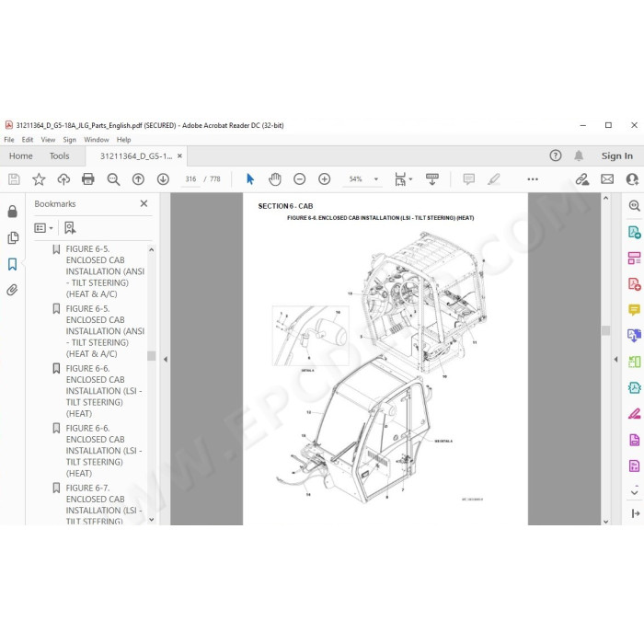Zoom in with plus icon
This screenshot has width=644, height=644.
pos(325,179)
